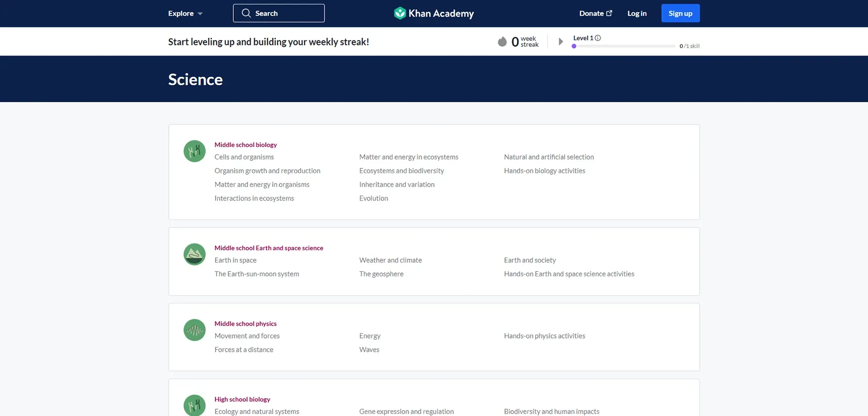Image resolution: width=868 pixels, height=416 pixels.
Task: Click the High school biology course icon
Action: 194,405
